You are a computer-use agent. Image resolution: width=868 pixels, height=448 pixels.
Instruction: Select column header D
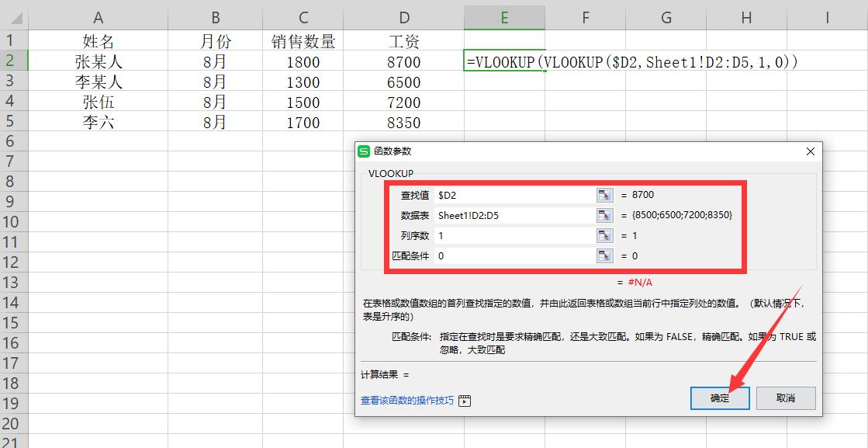(403, 17)
